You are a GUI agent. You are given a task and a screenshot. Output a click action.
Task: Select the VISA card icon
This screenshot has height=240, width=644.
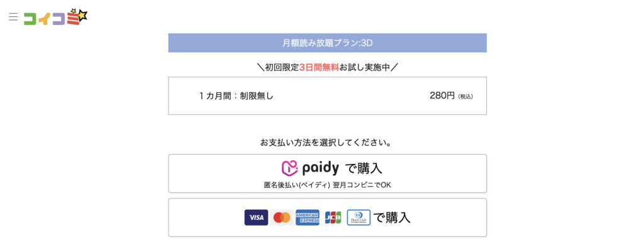[x=257, y=218]
